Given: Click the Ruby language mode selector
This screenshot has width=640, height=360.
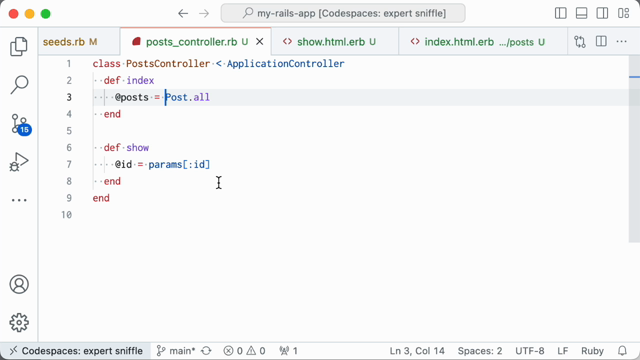Looking at the screenshot, I should click(592, 351).
